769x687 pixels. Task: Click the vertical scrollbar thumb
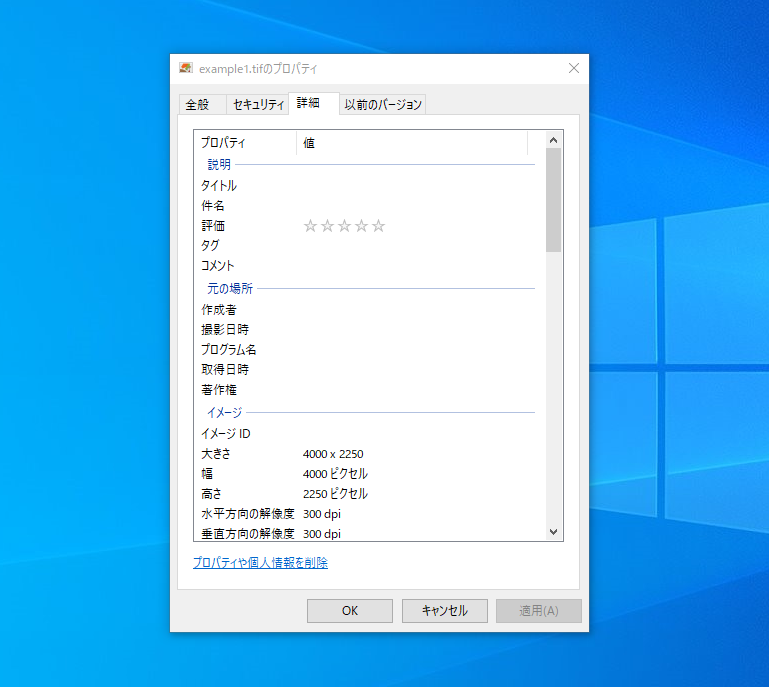[x=554, y=200]
